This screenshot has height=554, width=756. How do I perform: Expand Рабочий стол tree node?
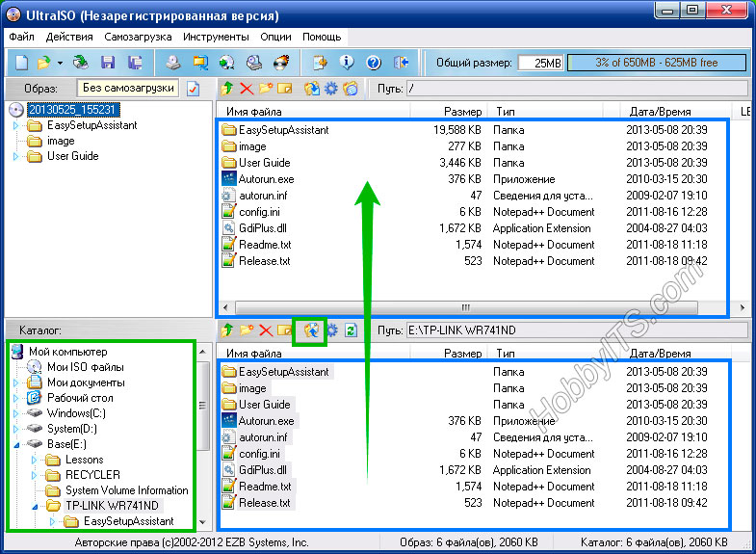tap(15, 398)
